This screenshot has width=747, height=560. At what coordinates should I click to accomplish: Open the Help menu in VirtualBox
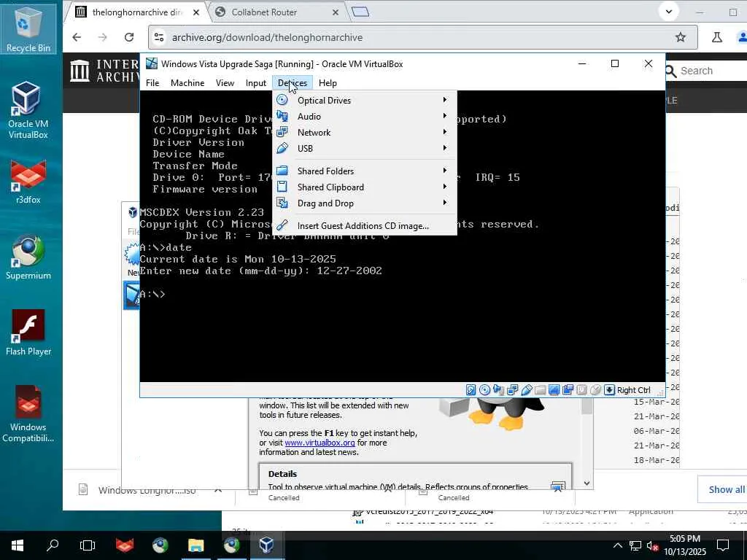point(328,83)
